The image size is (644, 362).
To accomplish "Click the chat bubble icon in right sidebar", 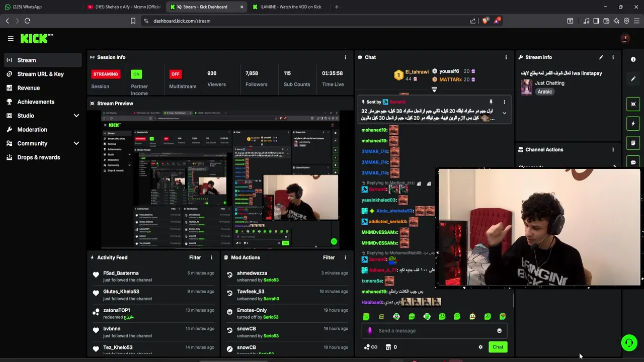I will tap(633, 162).
